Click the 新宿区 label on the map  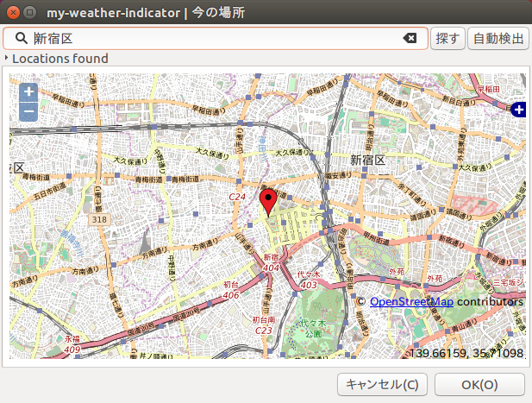tap(368, 160)
